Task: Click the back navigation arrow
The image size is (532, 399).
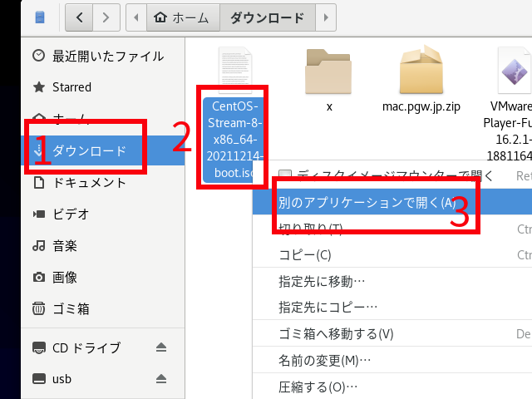Action: [79, 16]
